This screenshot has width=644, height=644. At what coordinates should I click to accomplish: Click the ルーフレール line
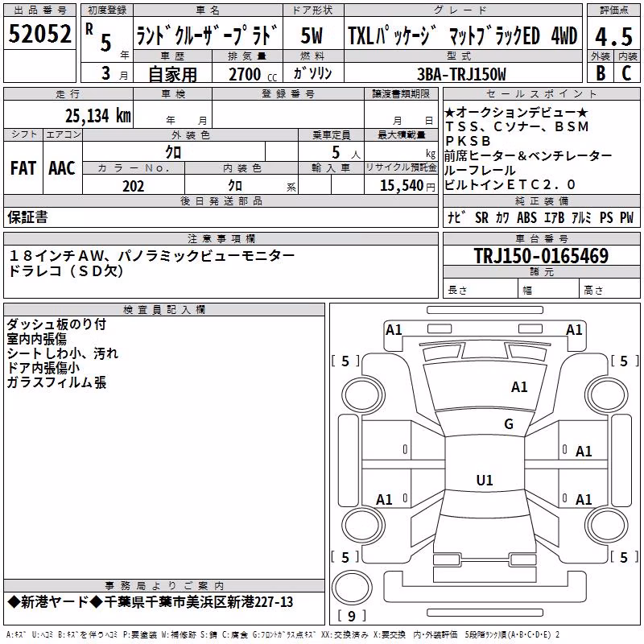coord(480,170)
